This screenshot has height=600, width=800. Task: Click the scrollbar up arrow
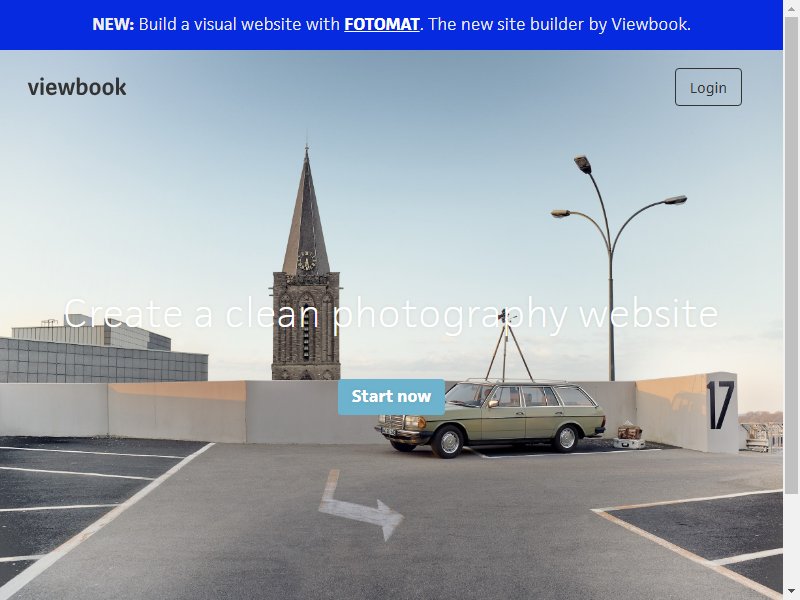(791, 7)
